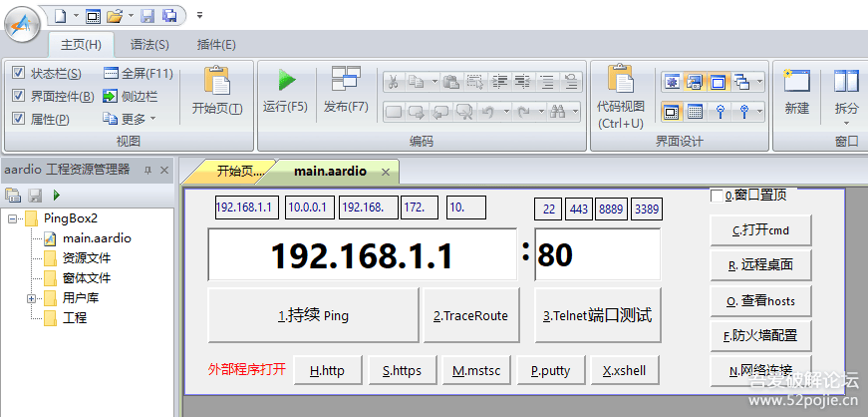Click the R.远程桌面 button
This screenshot has width=868, height=417.
pos(760,265)
